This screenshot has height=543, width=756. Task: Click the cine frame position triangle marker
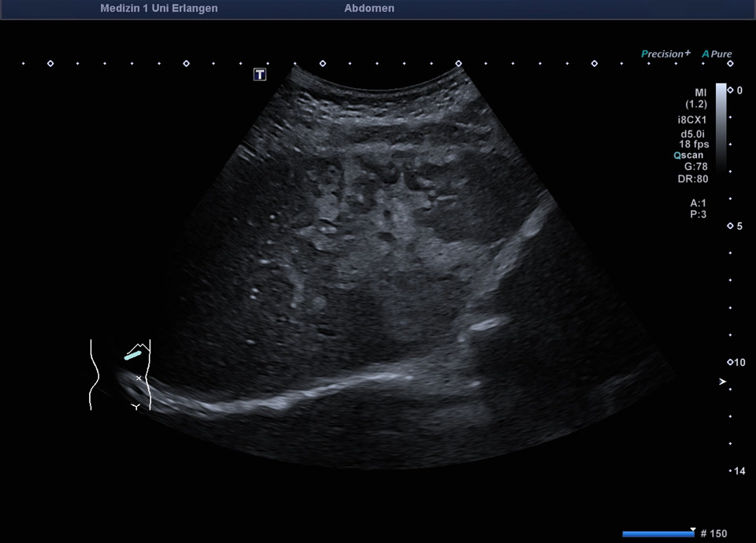tap(693, 530)
